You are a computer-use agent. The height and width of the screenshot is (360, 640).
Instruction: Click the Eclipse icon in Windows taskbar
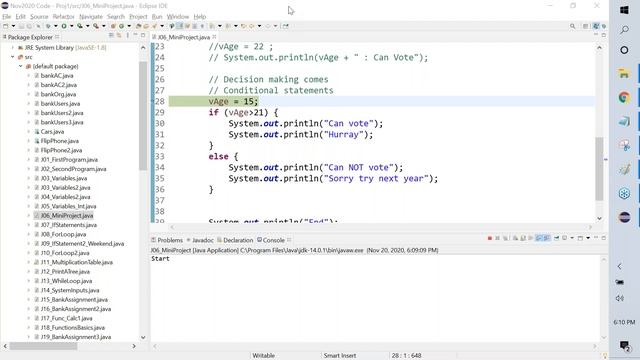tap(624, 217)
